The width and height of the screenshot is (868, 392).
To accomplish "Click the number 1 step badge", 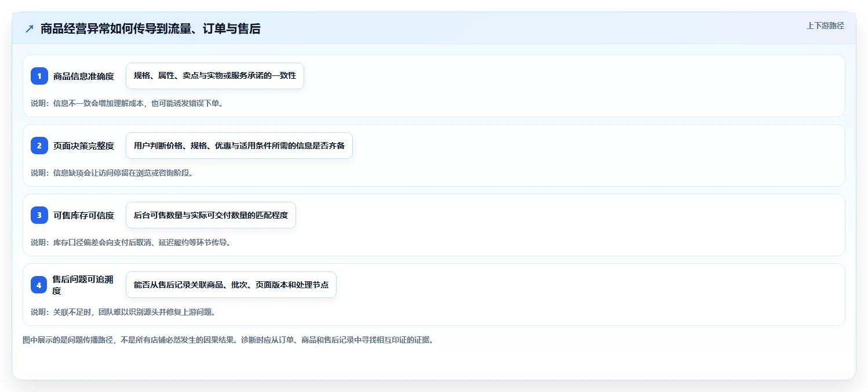I will (39, 76).
